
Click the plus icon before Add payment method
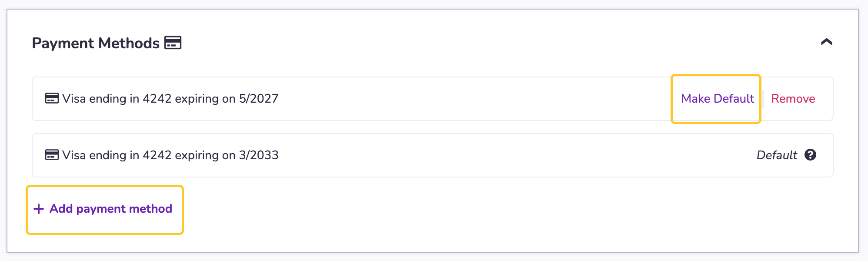pyautogui.click(x=39, y=209)
